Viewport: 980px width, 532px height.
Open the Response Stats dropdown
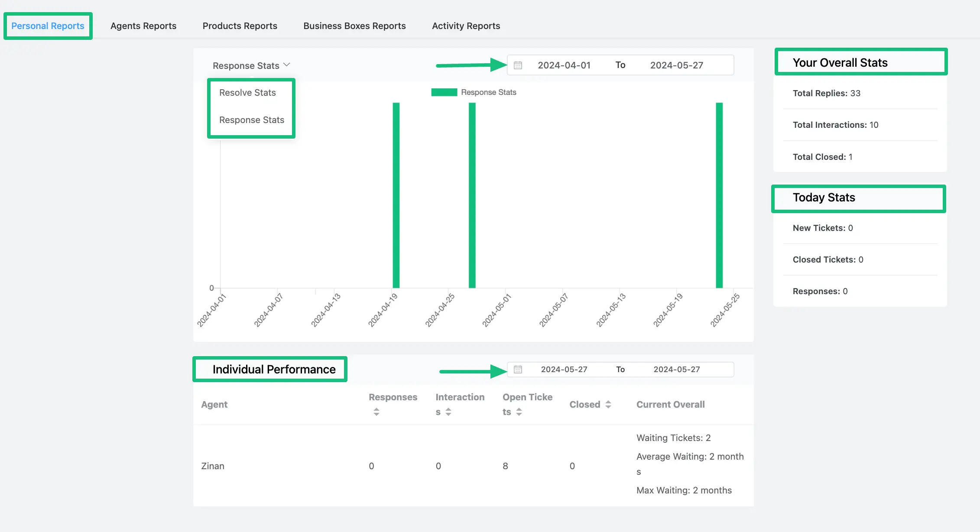(x=252, y=64)
